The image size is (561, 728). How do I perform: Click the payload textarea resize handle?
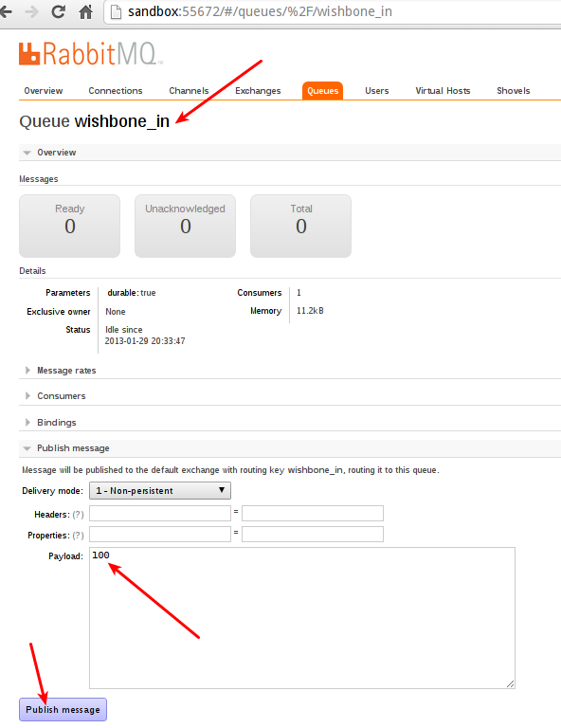[511, 683]
